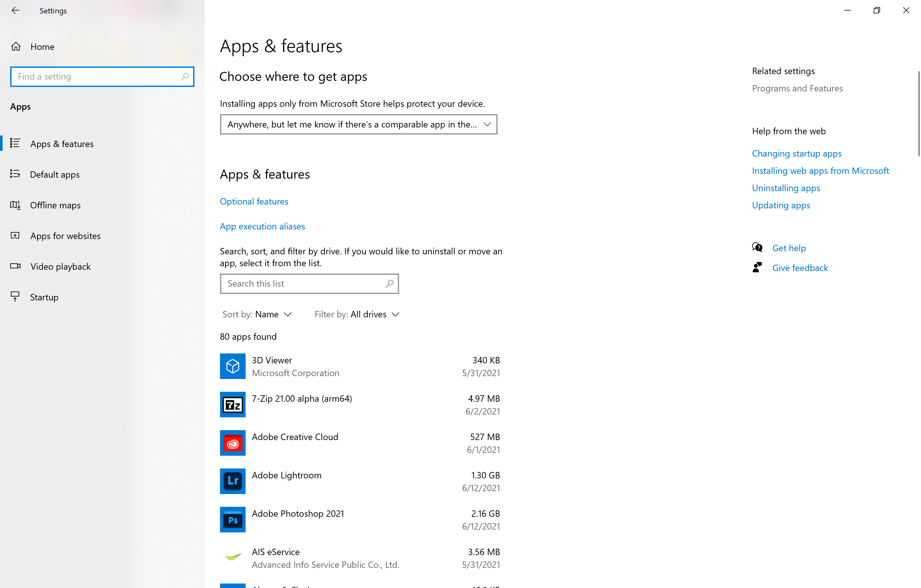Open the Optional features link
Viewport: 921px width, 588px height.
point(254,201)
